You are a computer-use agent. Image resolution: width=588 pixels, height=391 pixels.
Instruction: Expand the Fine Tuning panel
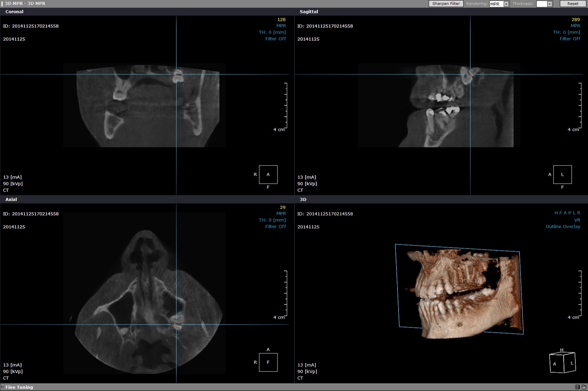tap(19, 387)
